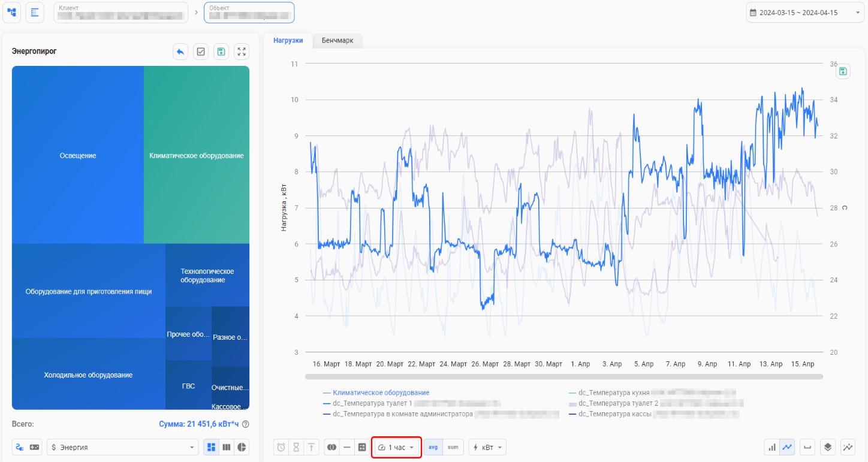Click the plug/connection icon at bottom left
Screen dimensions: 868x462
tap(20, 447)
